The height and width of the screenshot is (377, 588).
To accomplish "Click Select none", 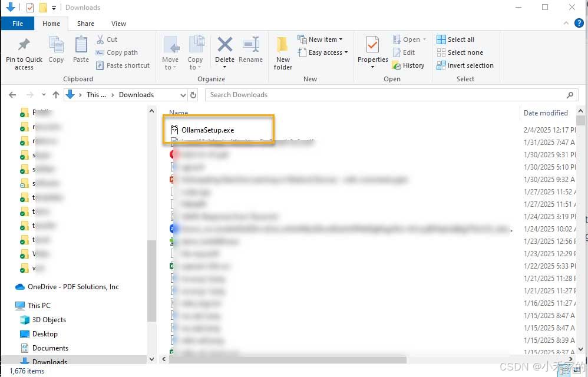I will point(460,52).
